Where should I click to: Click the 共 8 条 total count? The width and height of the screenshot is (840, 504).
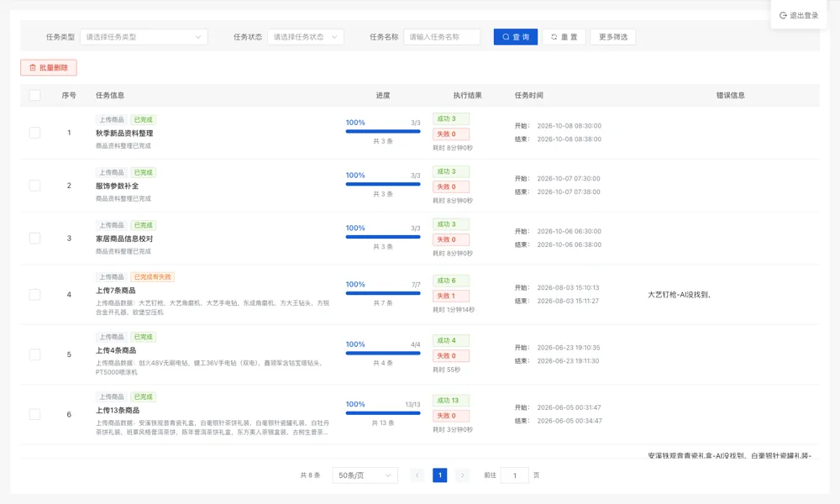pos(310,475)
